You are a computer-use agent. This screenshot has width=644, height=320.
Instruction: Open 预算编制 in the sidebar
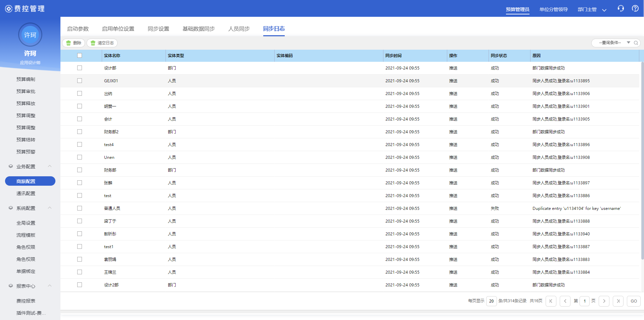[26, 79]
